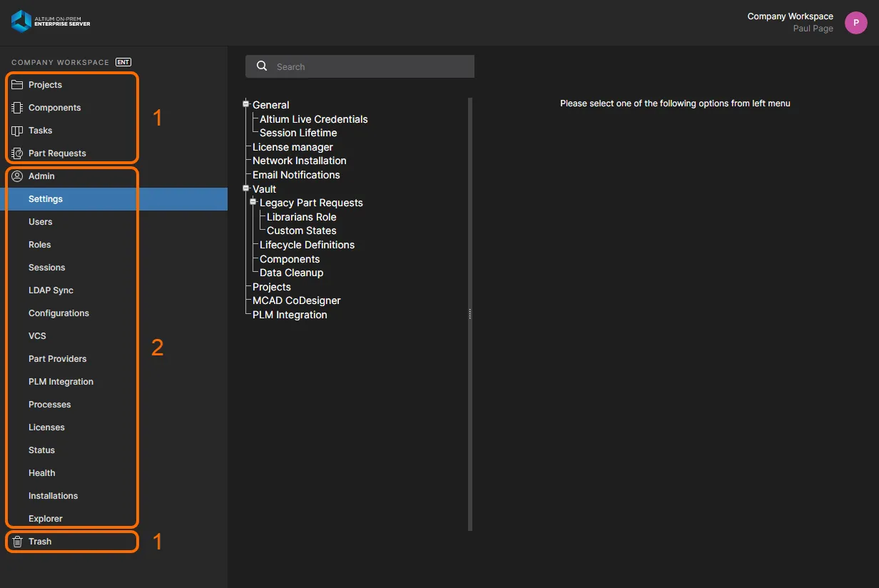879x588 pixels.
Task: Select Email Notifications setting
Action: [296, 175]
